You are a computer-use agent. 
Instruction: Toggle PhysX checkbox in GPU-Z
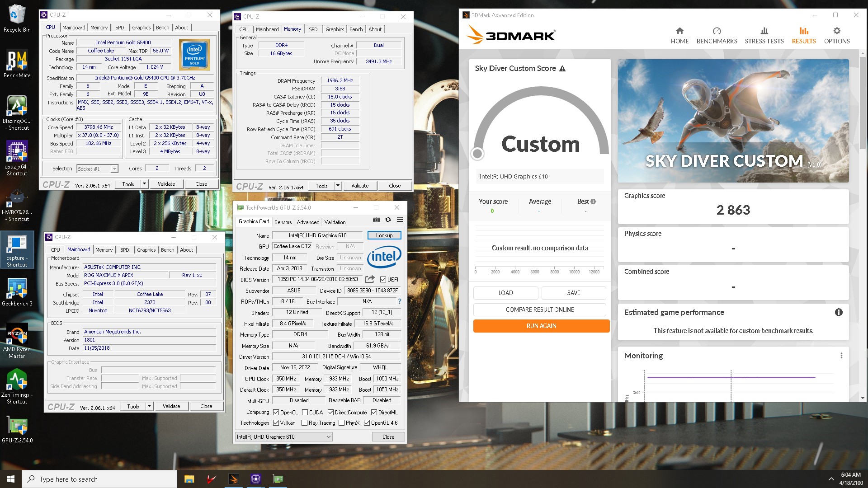341,423
